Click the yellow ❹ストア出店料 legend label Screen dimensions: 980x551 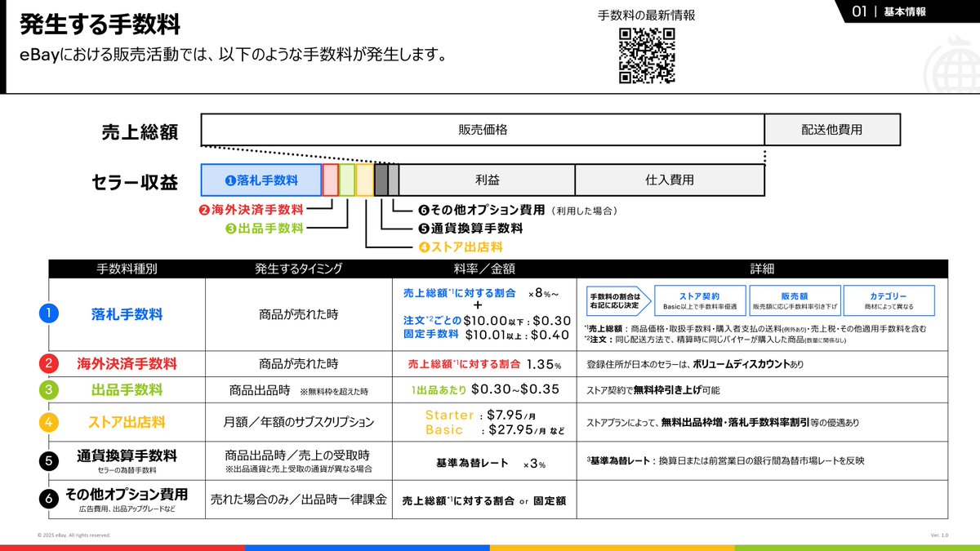click(460, 247)
